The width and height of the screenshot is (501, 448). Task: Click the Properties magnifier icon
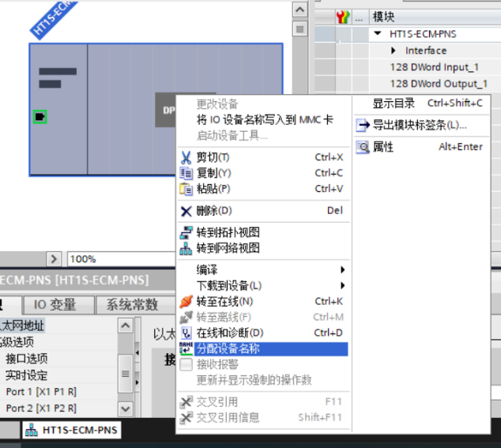(363, 147)
